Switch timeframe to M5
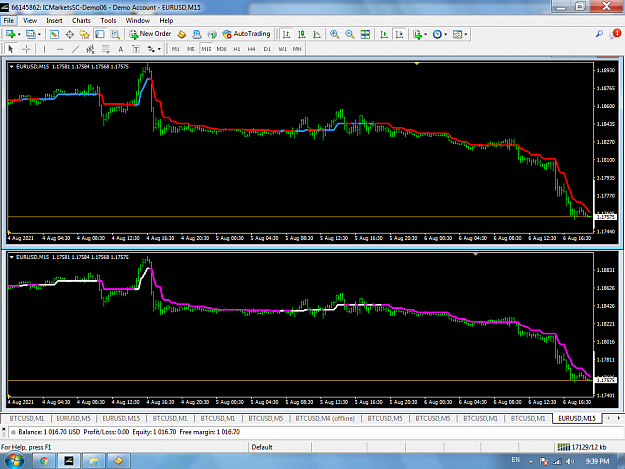This screenshot has height=469, width=625. click(x=191, y=49)
